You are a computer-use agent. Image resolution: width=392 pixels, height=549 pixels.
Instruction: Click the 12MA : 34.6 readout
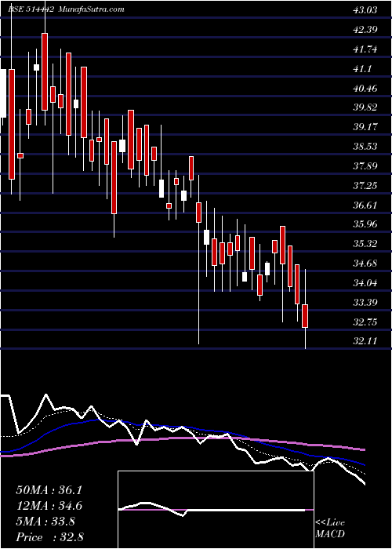[x=49, y=506]
